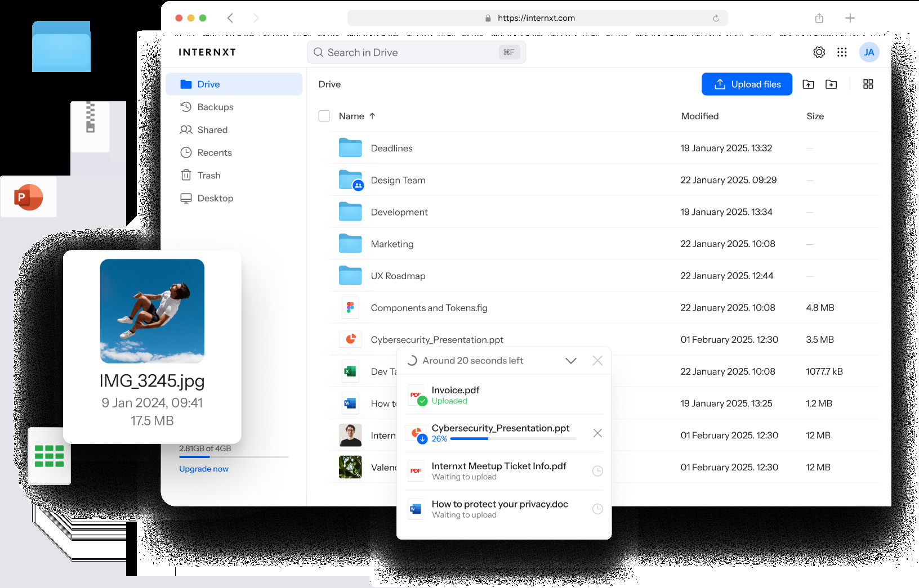Open Drive settings with the gear icon

click(819, 52)
